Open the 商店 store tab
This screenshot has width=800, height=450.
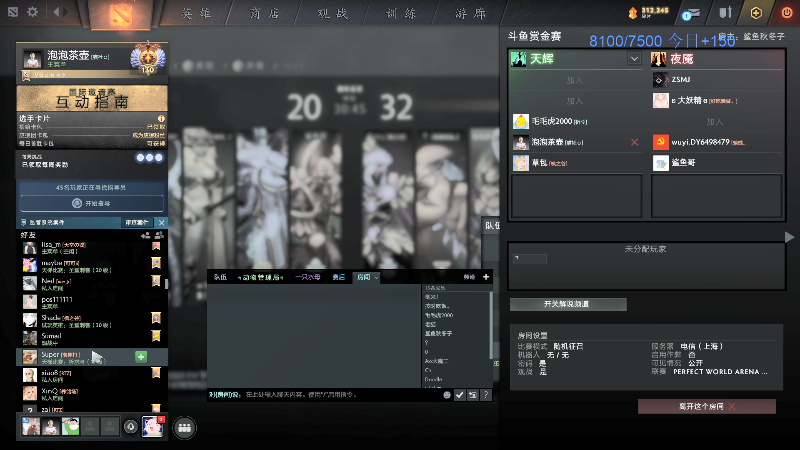264,14
